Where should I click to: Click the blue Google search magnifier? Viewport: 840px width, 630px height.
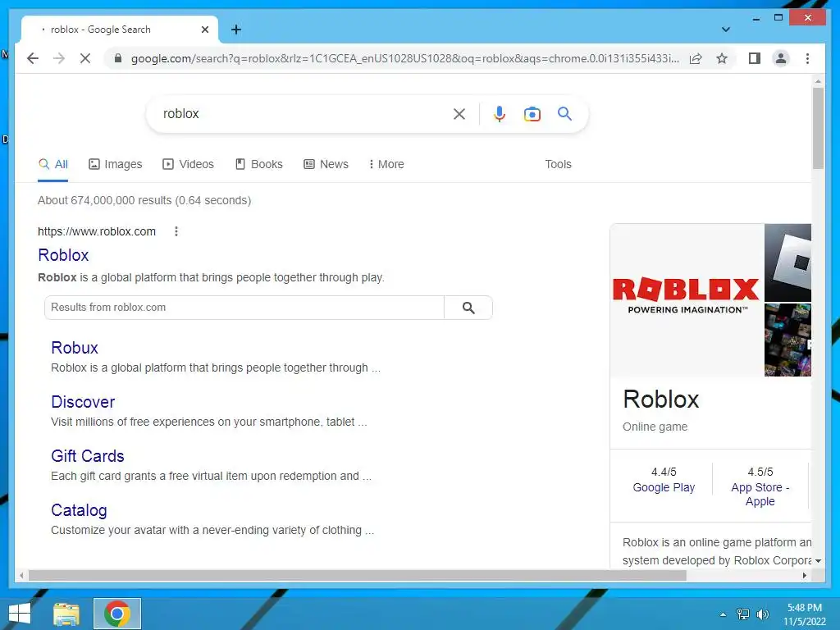(x=564, y=113)
